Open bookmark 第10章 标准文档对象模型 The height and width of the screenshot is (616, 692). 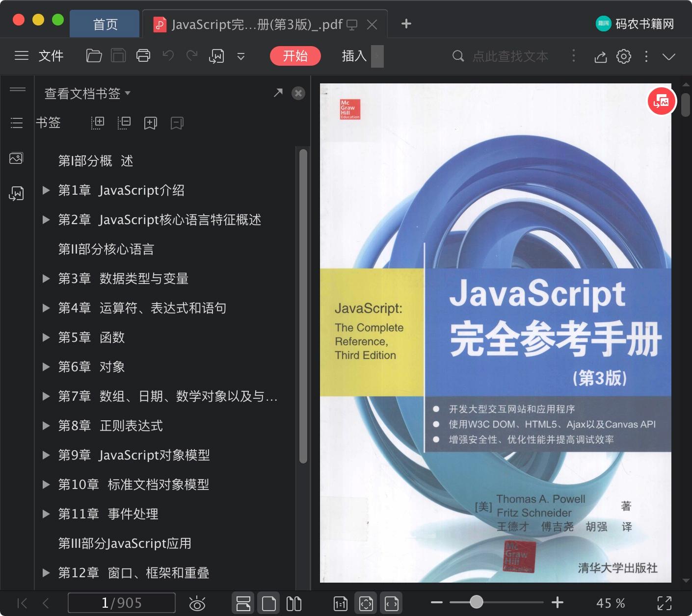pos(133,485)
